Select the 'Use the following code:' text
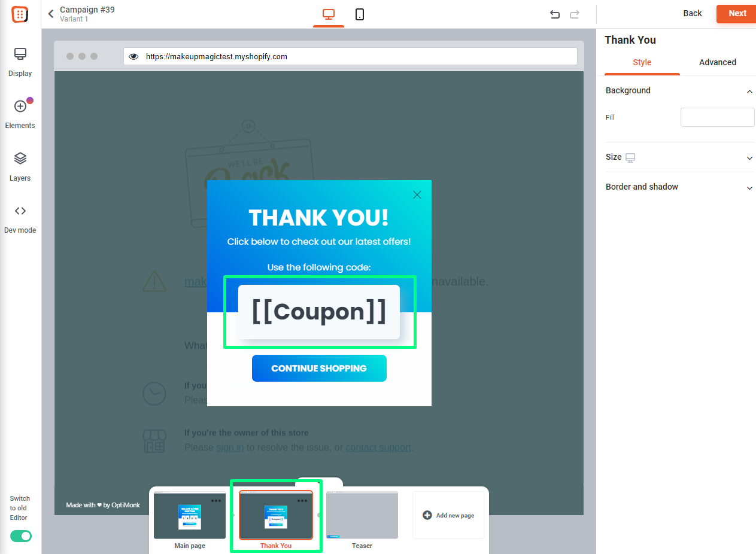756x554 pixels. coord(319,267)
